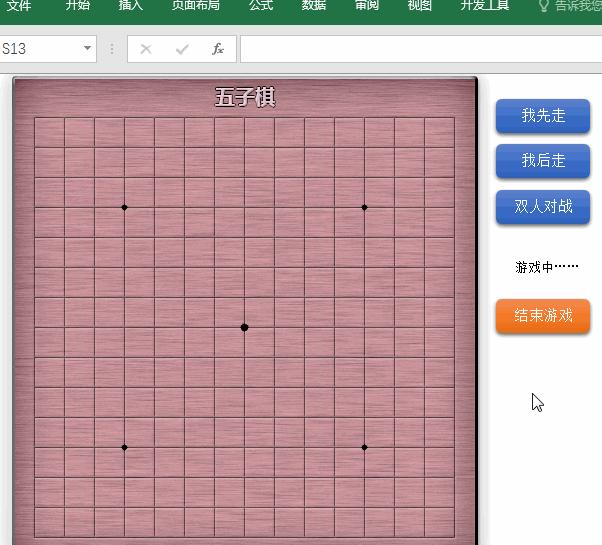This screenshot has height=545, width=602.
Task: Click inside the formula bar input
Action: 421,49
